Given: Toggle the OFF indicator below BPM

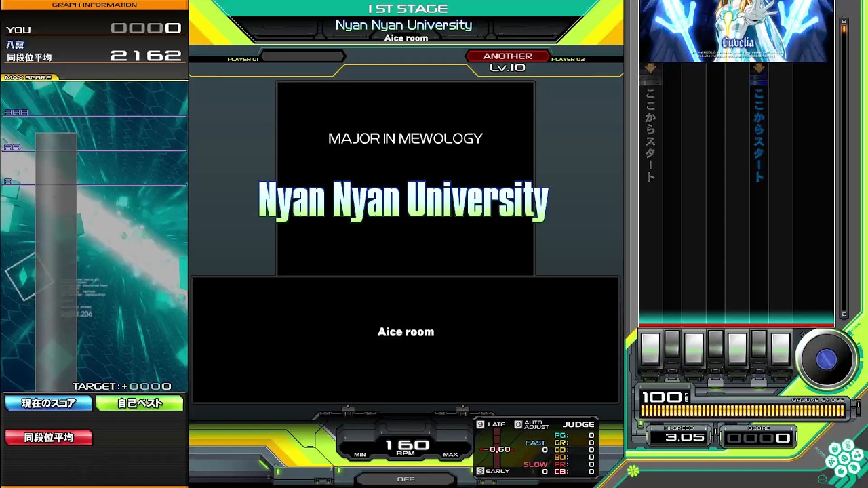Looking at the screenshot, I should pyautogui.click(x=406, y=479).
